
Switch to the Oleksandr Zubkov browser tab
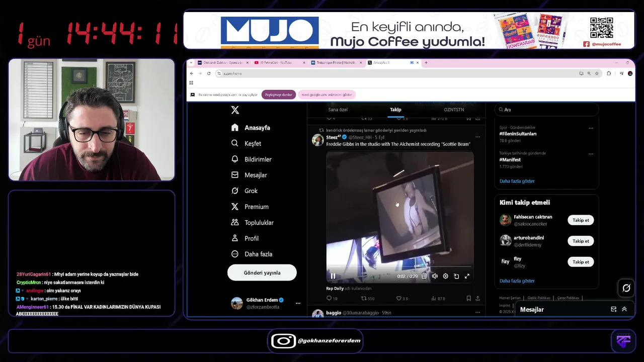pos(223,63)
